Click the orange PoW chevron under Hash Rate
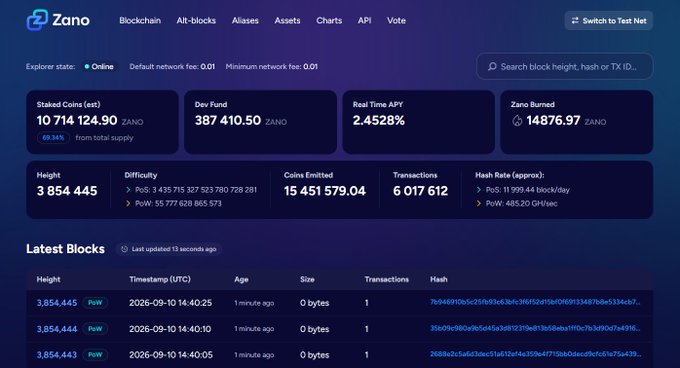680x368 pixels. pos(479,203)
